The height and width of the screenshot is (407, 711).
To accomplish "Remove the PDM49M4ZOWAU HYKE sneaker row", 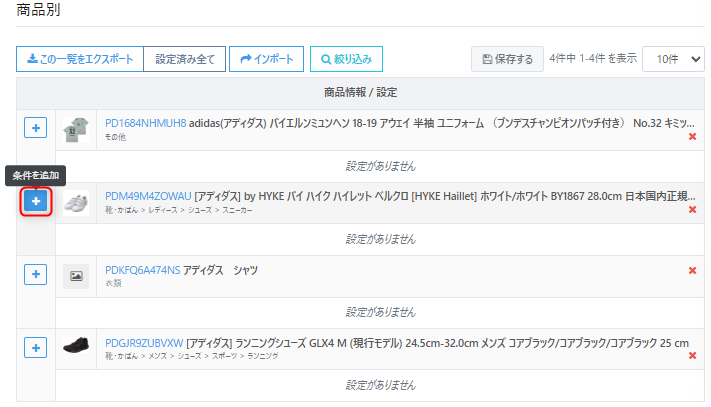I will coord(692,209).
